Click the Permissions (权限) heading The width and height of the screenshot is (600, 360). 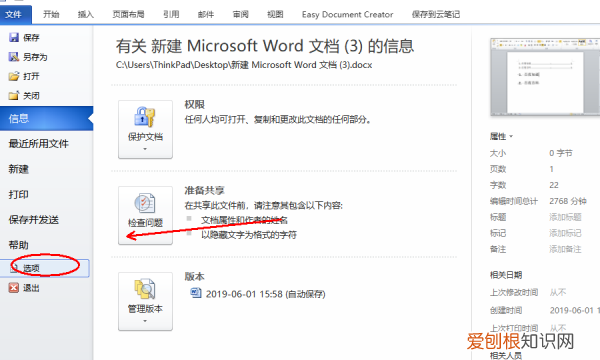[x=194, y=104]
